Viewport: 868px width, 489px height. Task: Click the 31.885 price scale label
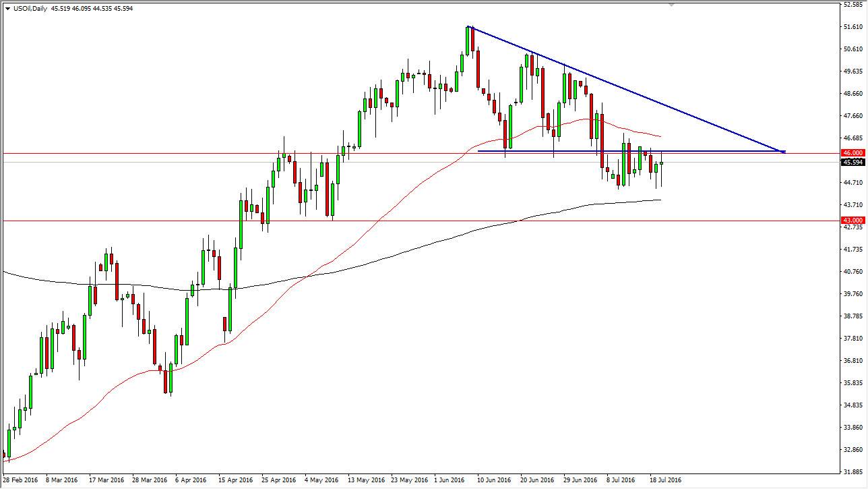[853, 471]
